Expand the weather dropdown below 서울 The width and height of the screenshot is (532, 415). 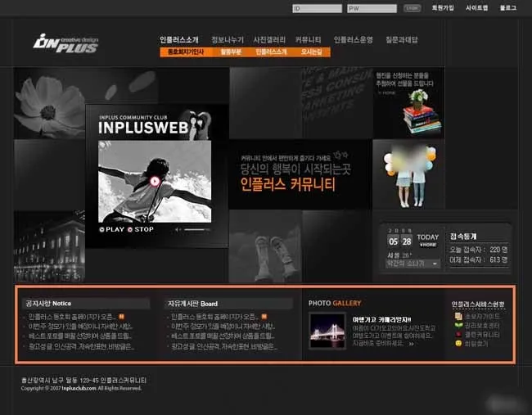435,263
